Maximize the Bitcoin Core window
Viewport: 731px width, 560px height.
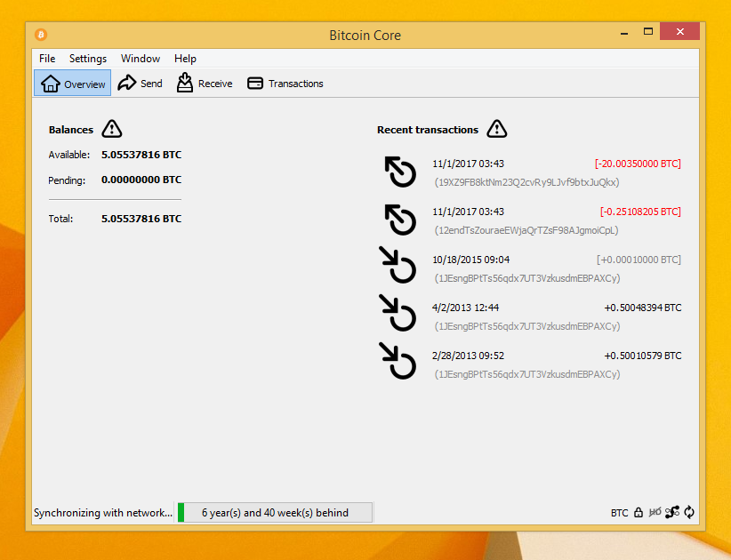[648, 32]
